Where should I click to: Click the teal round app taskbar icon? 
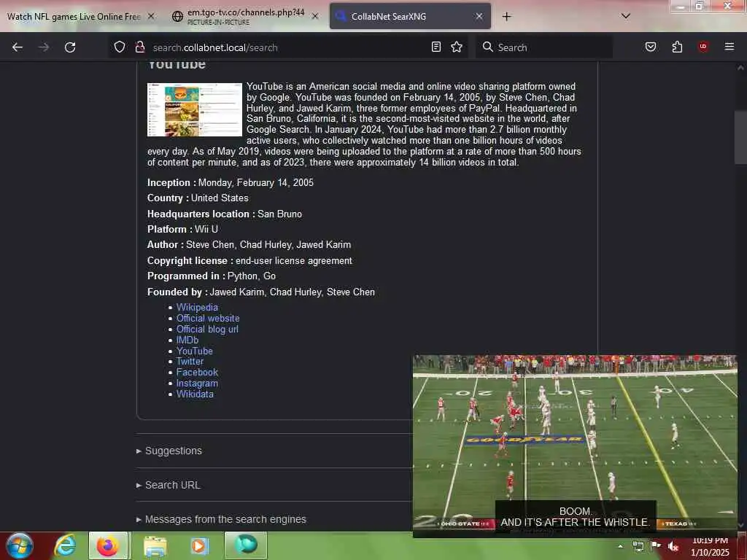(246, 545)
